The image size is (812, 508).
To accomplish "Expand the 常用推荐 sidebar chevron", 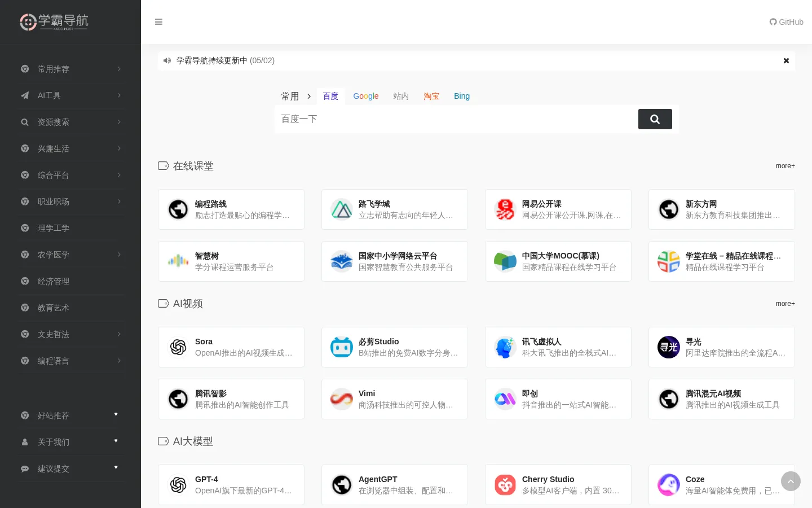I will pyautogui.click(x=119, y=69).
